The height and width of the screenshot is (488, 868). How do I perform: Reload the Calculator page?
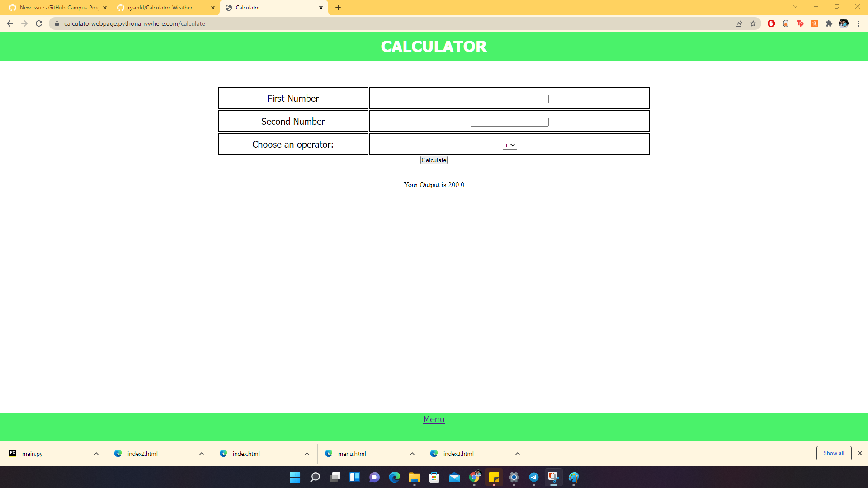39,23
